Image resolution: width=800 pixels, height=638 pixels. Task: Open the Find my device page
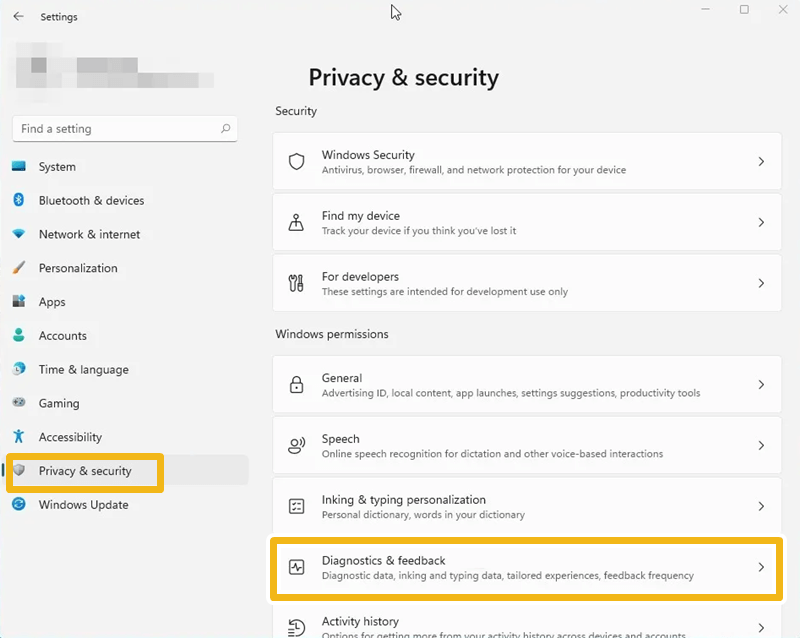click(527, 222)
